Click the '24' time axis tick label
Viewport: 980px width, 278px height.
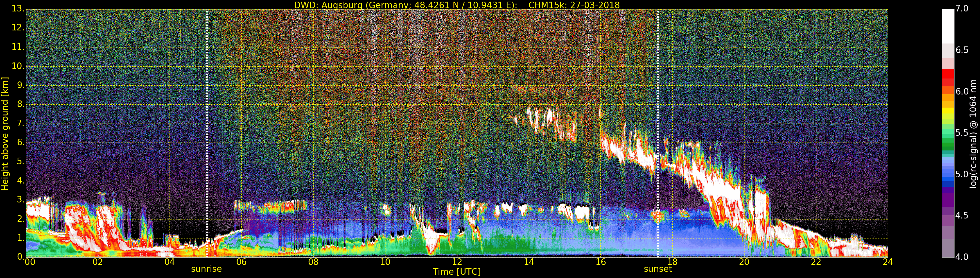888,262
